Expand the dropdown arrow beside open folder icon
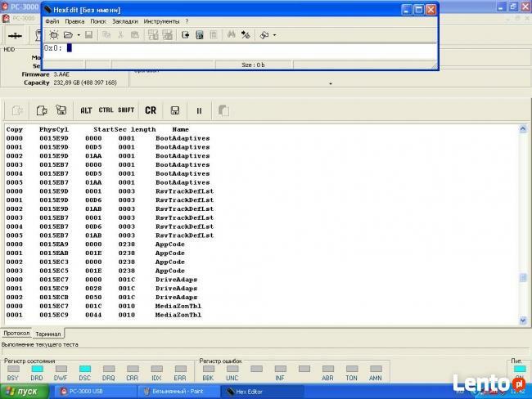The image size is (532, 399). (x=78, y=35)
